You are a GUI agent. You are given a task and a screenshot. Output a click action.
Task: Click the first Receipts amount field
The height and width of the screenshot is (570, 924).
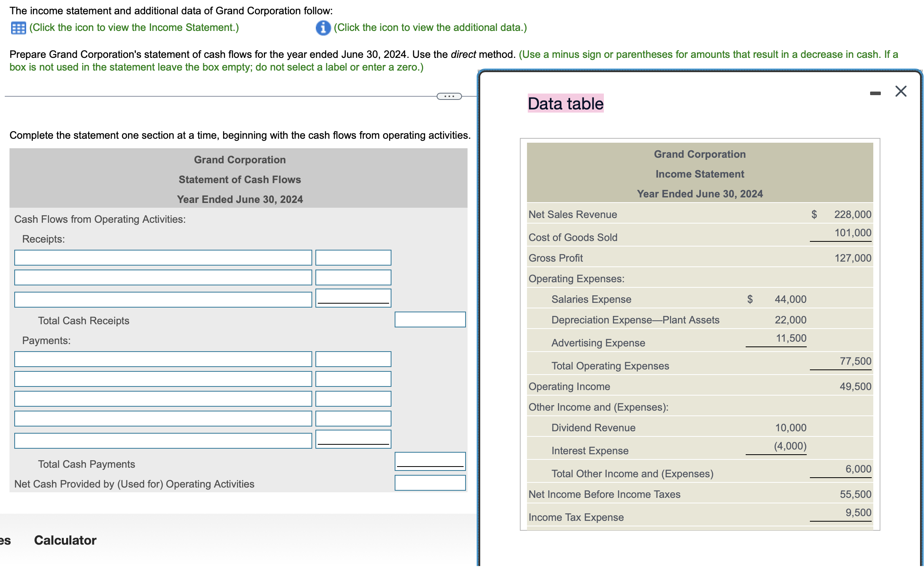tap(353, 258)
